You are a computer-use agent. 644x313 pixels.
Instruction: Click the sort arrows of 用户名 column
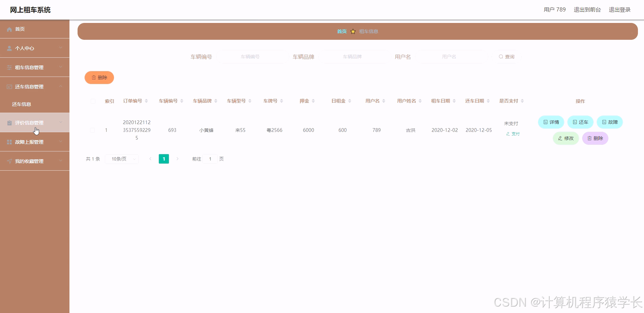tap(384, 101)
